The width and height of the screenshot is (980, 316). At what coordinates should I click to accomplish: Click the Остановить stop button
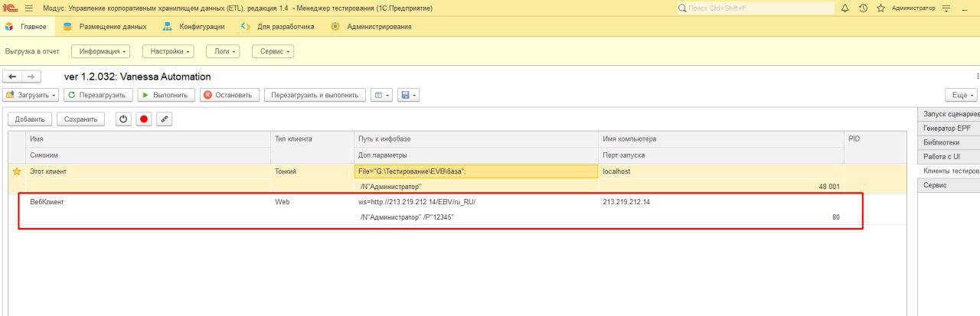[x=228, y=96]
